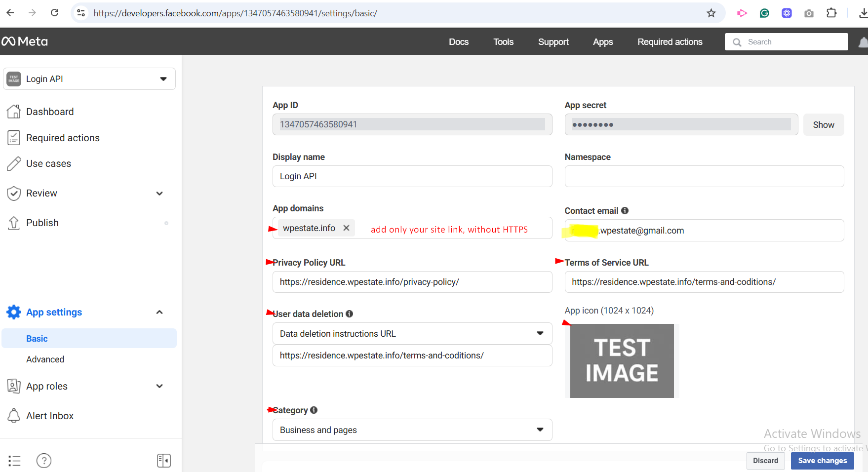This screenshot has width=868, height=472.
Task: Click the Grammarly extension icon
Action: pyautogui.click(x=764, y=13)
